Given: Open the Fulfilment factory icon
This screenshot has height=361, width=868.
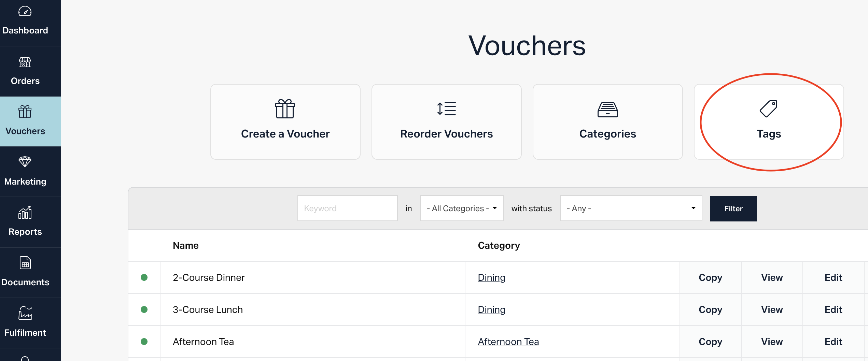Looking at the screenshot, I should click(25, 313).
